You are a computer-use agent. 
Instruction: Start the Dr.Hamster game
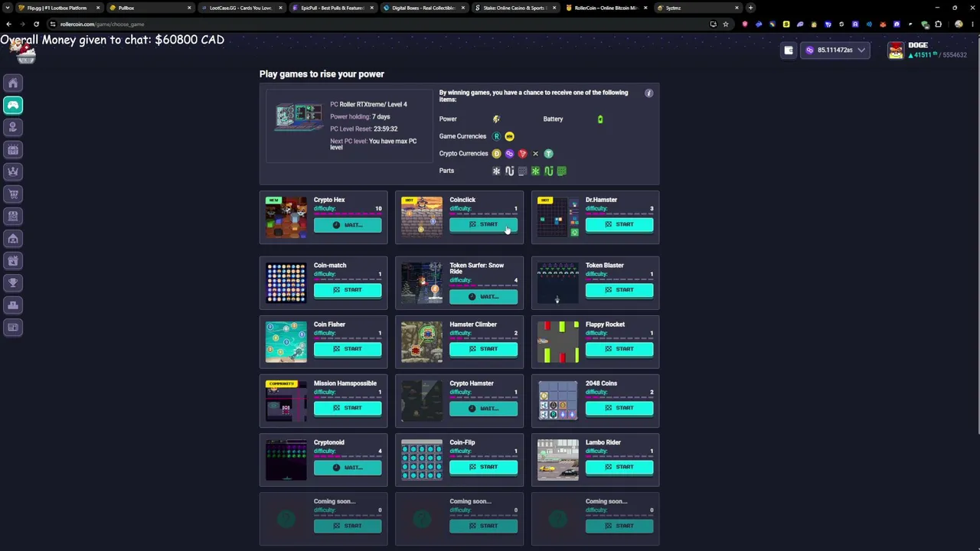point(619,225)
